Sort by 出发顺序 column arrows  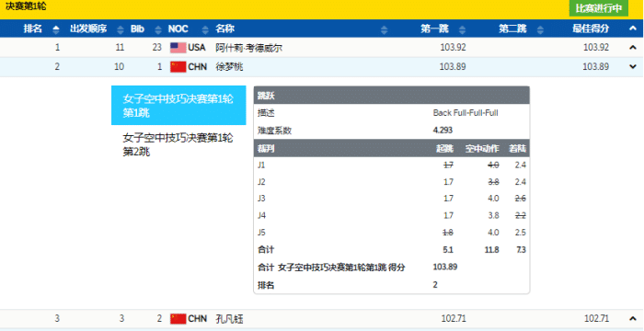coord(121,29)
